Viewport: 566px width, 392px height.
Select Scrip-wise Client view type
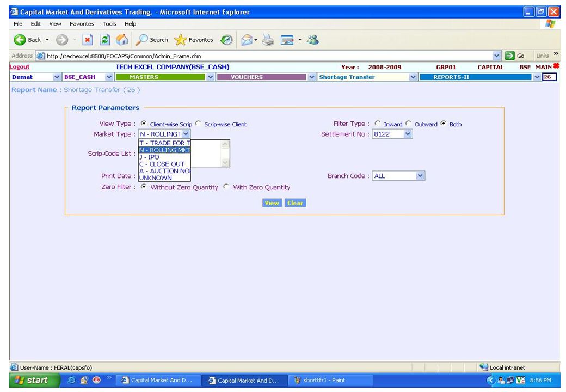pyautogui.click(x=198, y=124)
